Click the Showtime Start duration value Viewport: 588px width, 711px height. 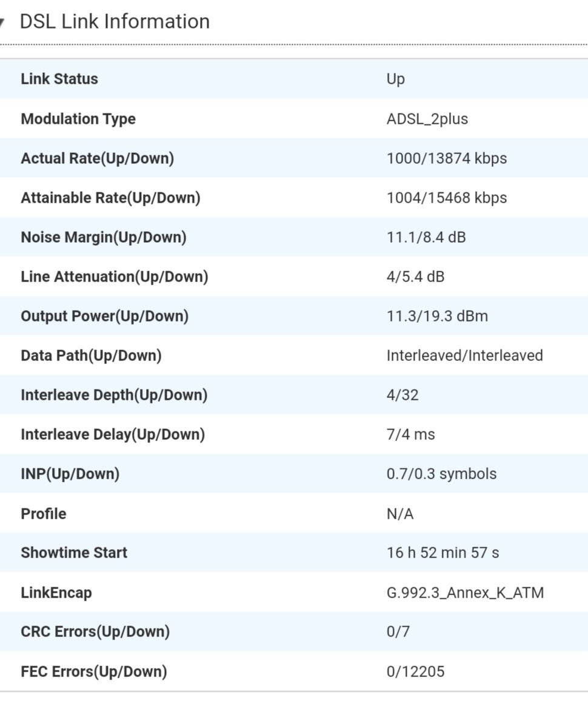tap(443, 553)
